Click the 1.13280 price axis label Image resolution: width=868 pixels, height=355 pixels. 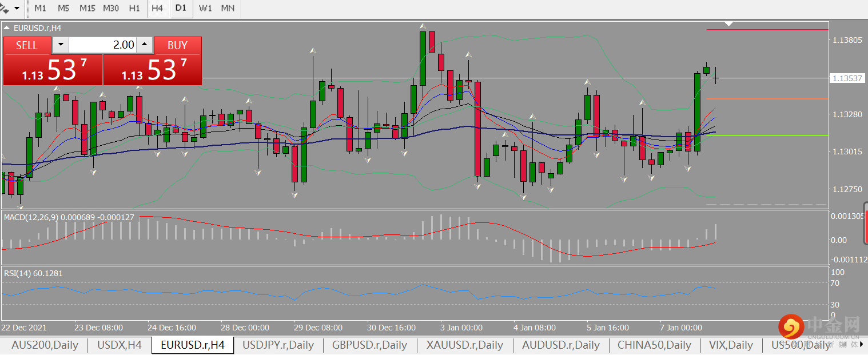[847, 115]
